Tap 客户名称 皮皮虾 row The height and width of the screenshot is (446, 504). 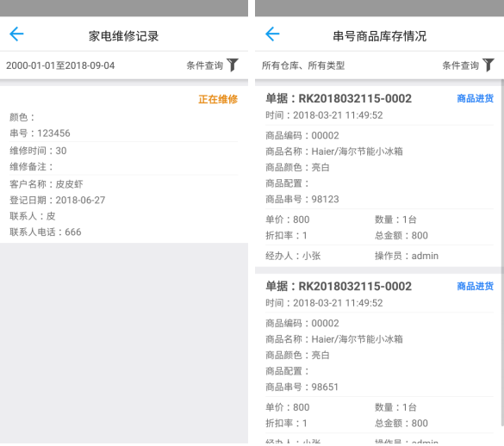coord(47,184)
